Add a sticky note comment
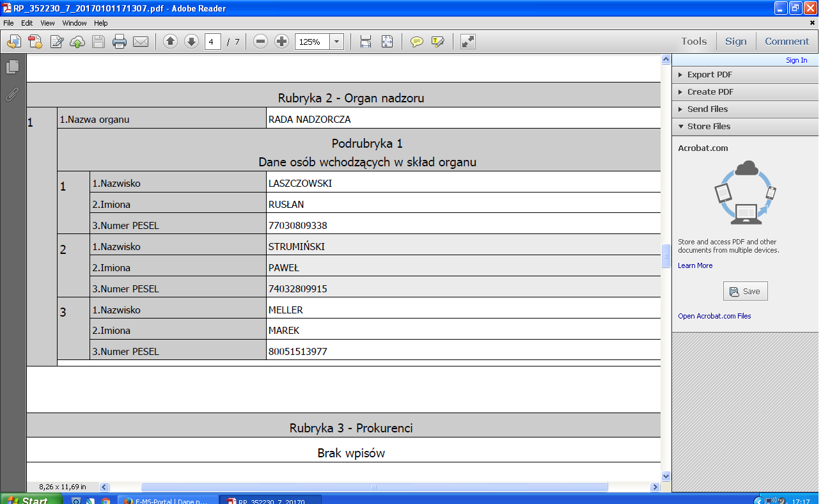This screenshot has width=823, height=504. [x=417, y=42]
